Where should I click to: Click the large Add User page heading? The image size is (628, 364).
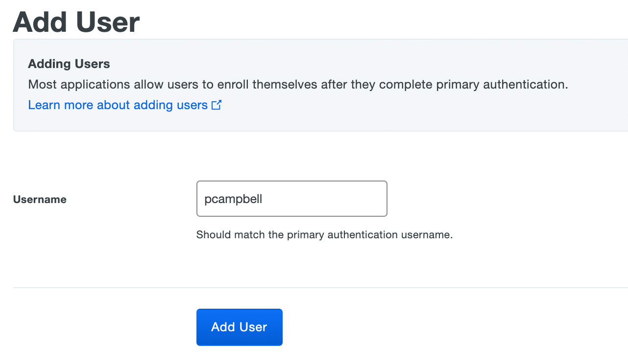(76, 22)
